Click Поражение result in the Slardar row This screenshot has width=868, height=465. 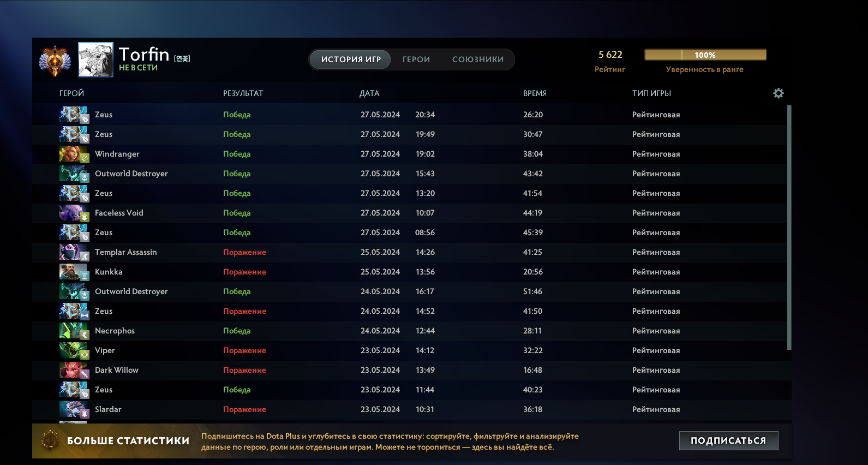point(244,409)
